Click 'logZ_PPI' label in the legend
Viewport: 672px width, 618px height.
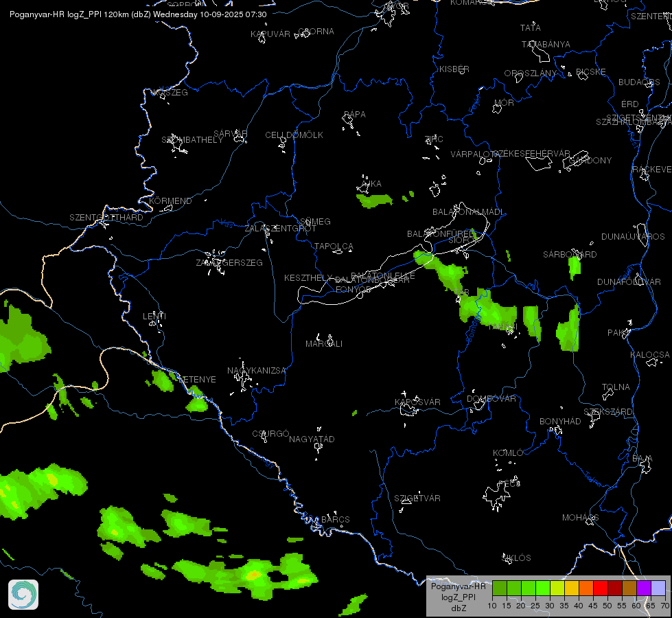pos(458,597)
